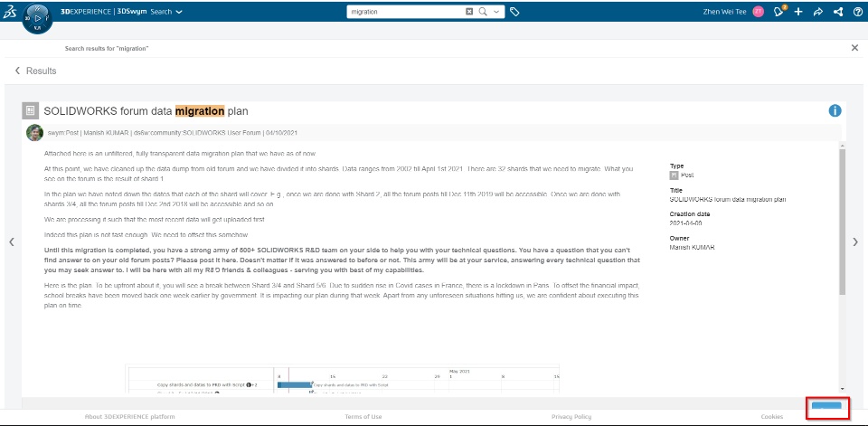Open the Help question-mark icon
868x426 pixels.
pyautogui.click(x=857, y=12)
